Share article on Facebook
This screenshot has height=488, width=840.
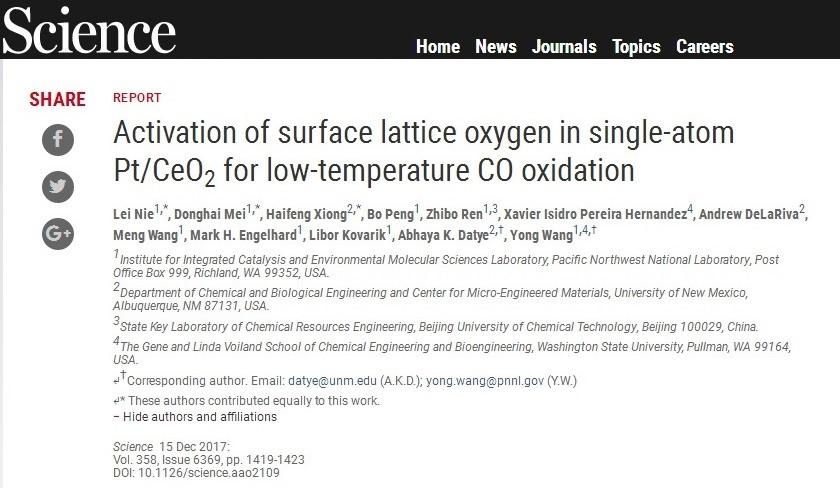tap(58, 138)
